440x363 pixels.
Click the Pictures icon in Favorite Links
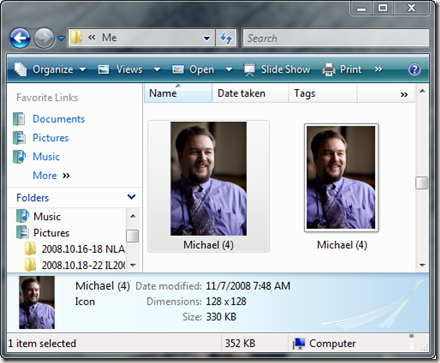tap(19, 138)
